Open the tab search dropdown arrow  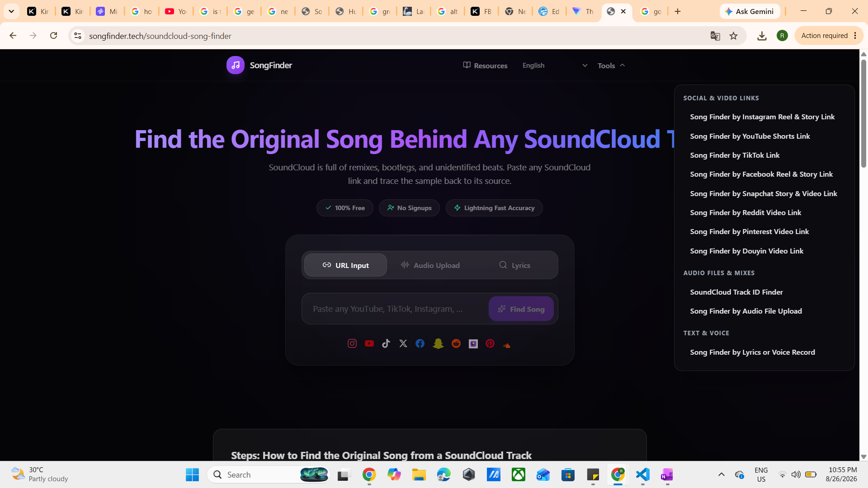click(11, 11)
